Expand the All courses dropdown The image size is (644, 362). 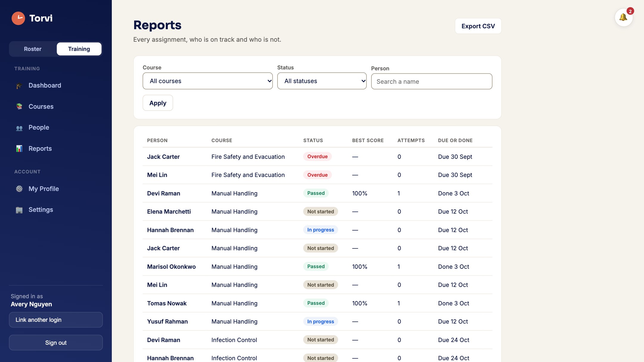tap(208, 81)
